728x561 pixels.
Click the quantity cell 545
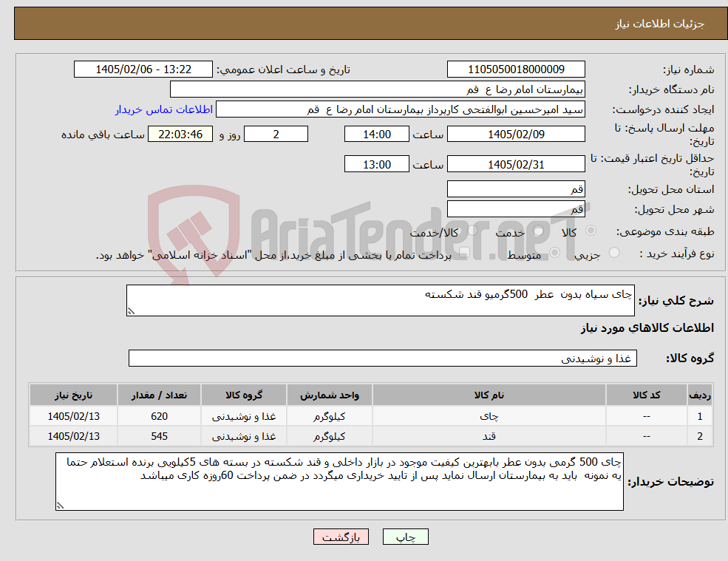(159, 437)
